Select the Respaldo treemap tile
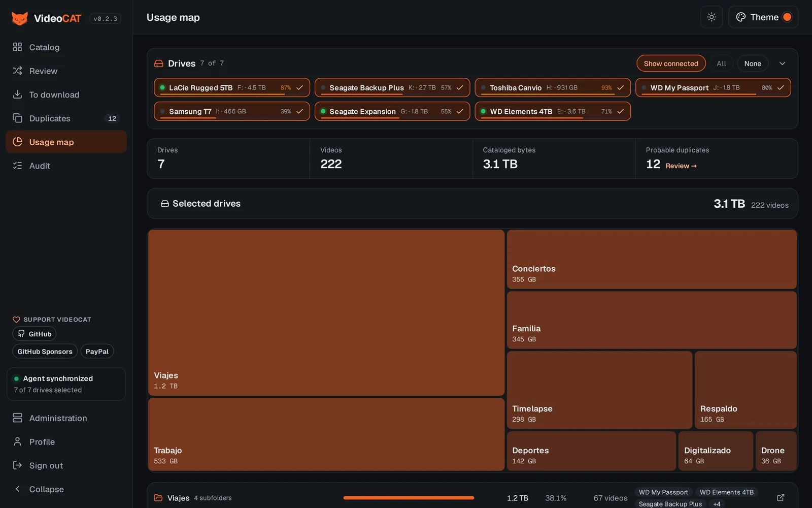 click(746, 390)
